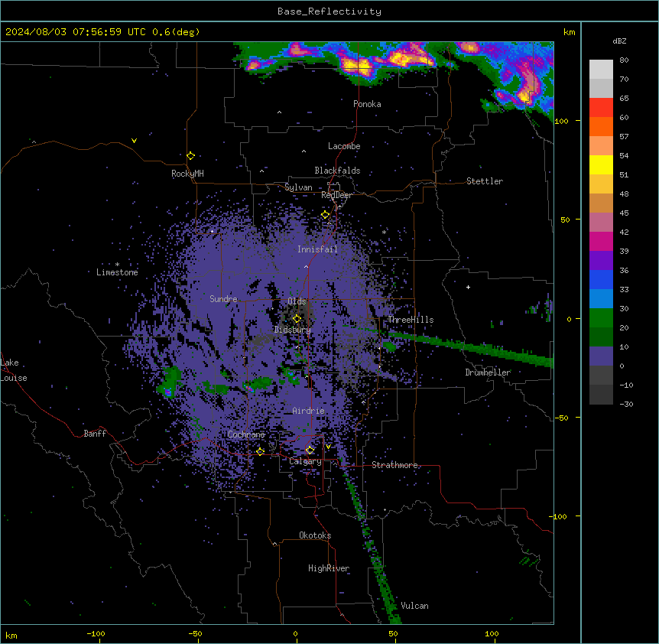
Task: Click the HighRiver label
Action: 329,568
